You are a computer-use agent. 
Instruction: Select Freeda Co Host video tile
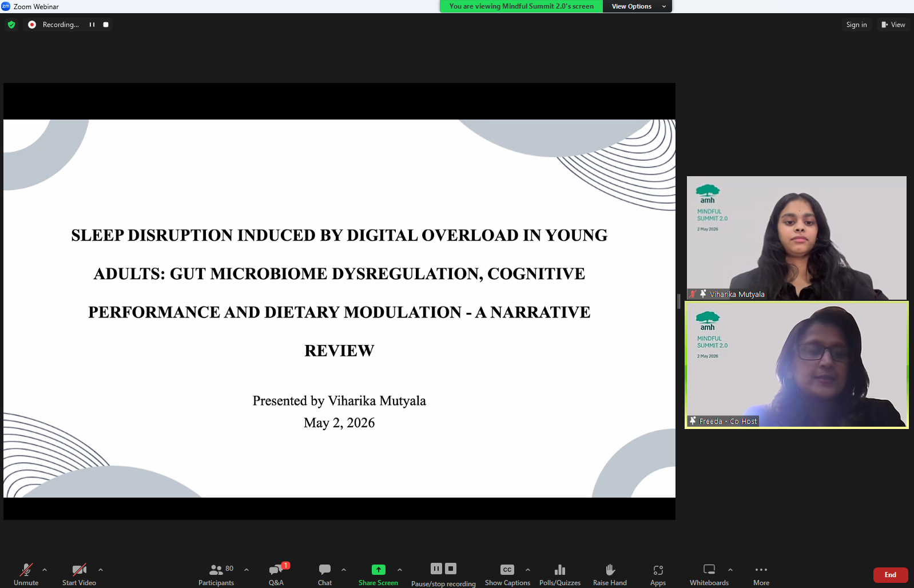click(x=796, y=365)
